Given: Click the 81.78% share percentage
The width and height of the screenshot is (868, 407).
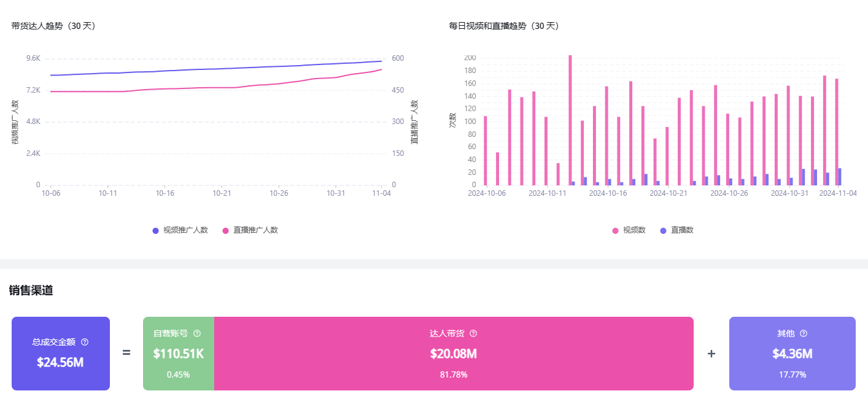Looking at the screenshot, I should [x=453, y=374].
